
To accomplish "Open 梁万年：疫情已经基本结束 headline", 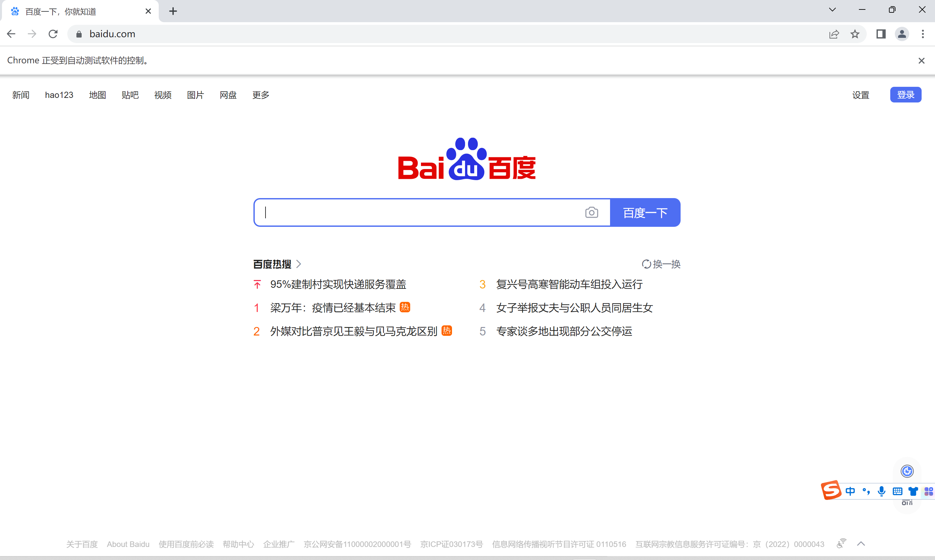I will point(333,307).
